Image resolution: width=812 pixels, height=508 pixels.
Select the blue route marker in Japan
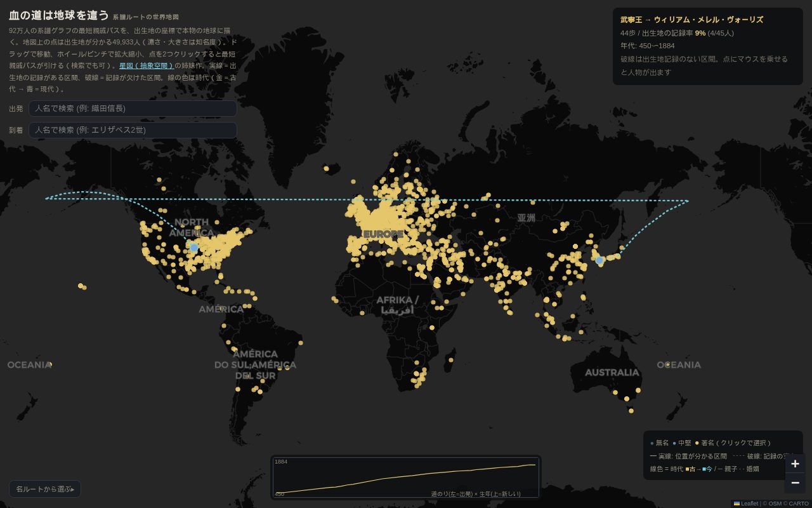599,260
